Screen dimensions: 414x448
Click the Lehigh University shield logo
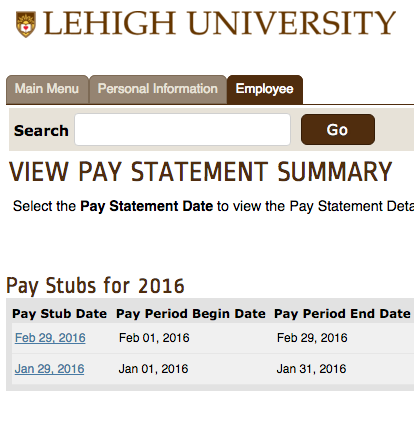(x=26, y=24)
